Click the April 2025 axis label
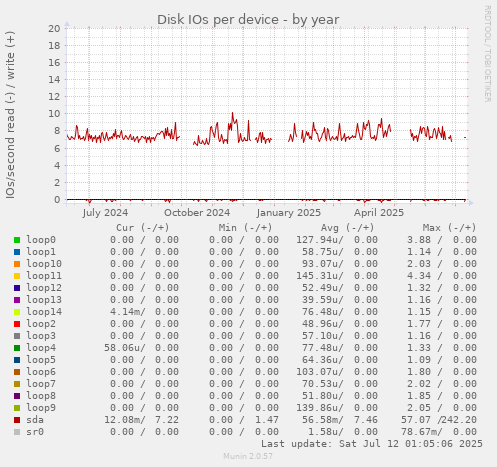497x467 pixels. (379, 213)
